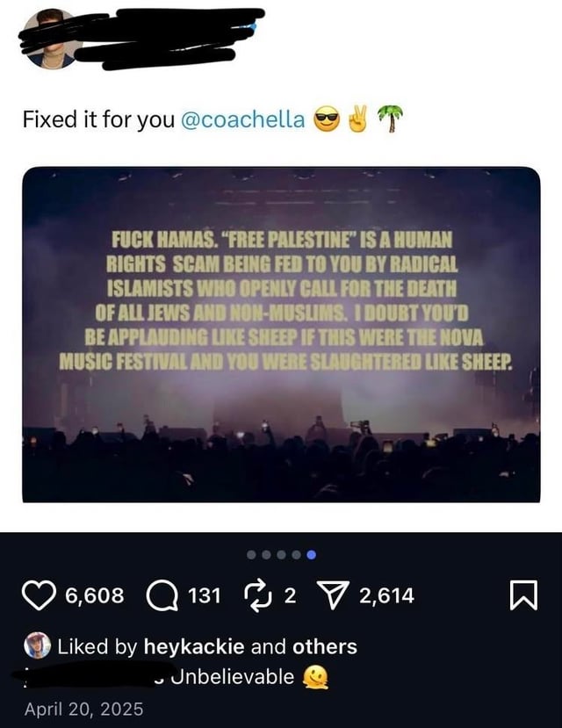Like the post with the heart icon
This screenshot has width=562, height=728.
[x=40, y=596]
